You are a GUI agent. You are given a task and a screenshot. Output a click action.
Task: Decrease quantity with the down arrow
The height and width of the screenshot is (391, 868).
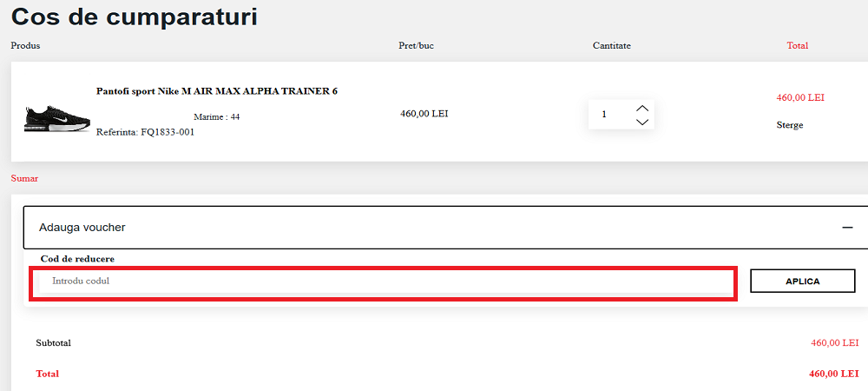click(642, 122)
